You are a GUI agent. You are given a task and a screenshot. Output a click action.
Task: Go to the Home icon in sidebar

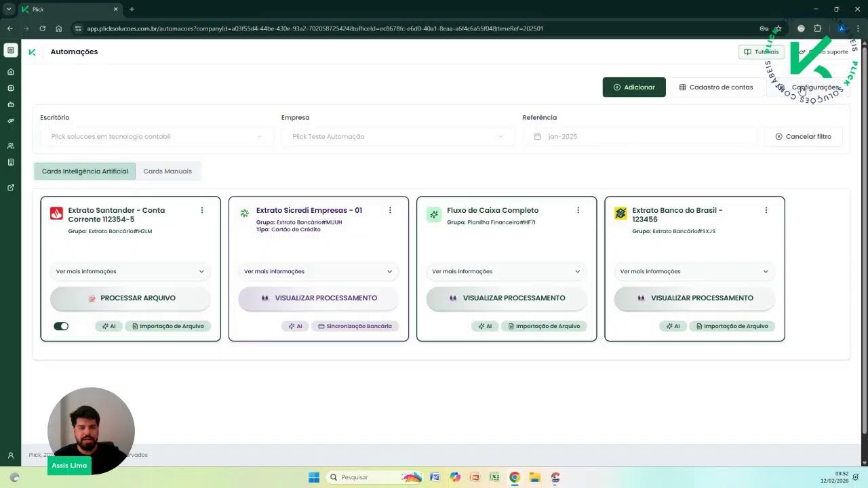tap(10, 72)
